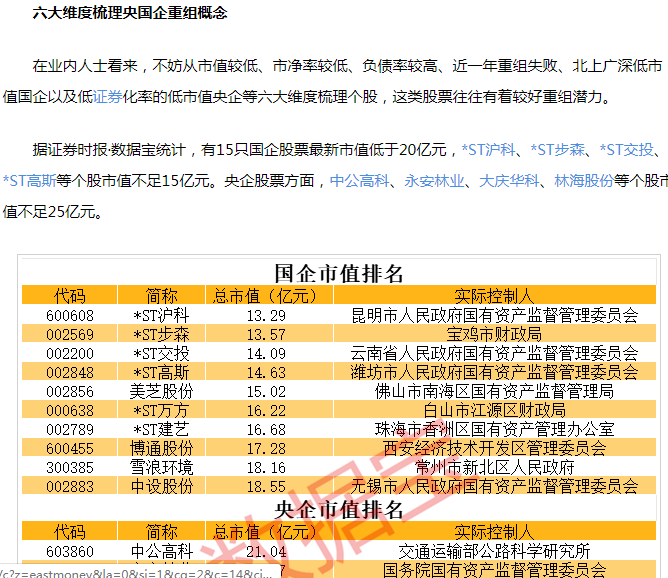Click controller cell 佛山市南海区国有资产监督管理局
Image resolution: width=668 pixels, height=578 pixels.
tap(494, 391)
